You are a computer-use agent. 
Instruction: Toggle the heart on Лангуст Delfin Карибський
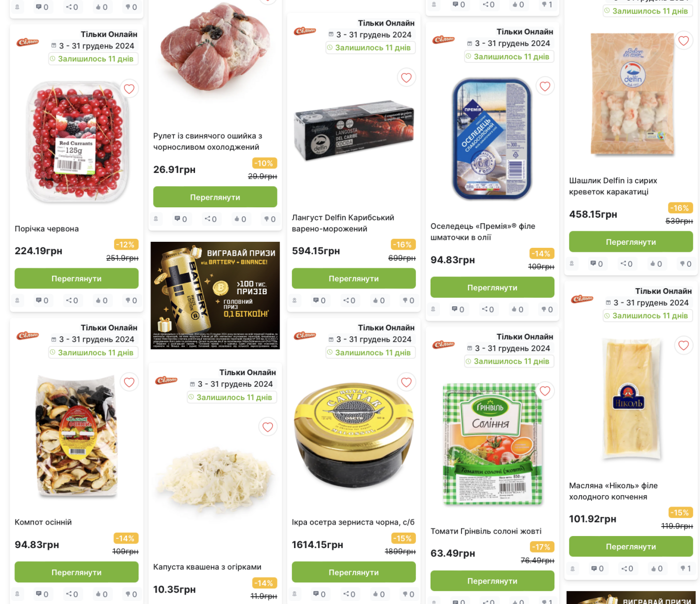[x=406, y=78]
